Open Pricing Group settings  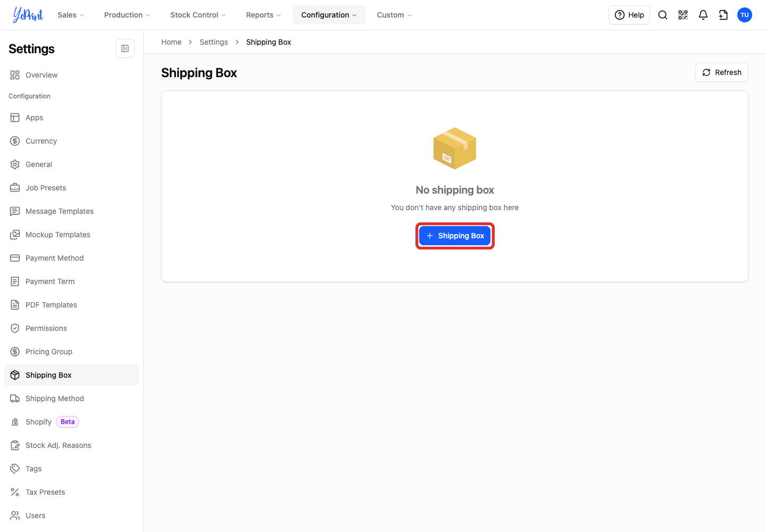(71, 352)
